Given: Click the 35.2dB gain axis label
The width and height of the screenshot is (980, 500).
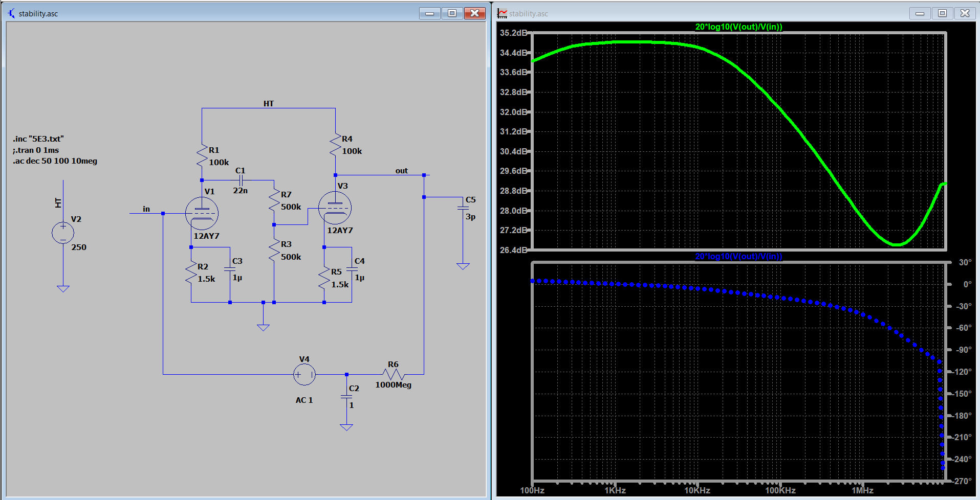Looking at the screenshot, I should click(x=513, y=33).
